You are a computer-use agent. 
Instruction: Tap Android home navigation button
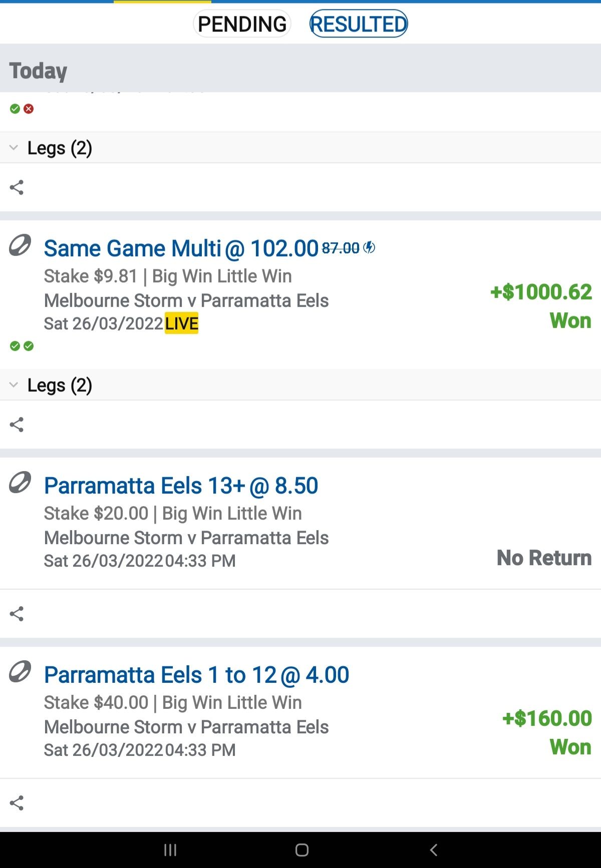(x=302, y=849)
